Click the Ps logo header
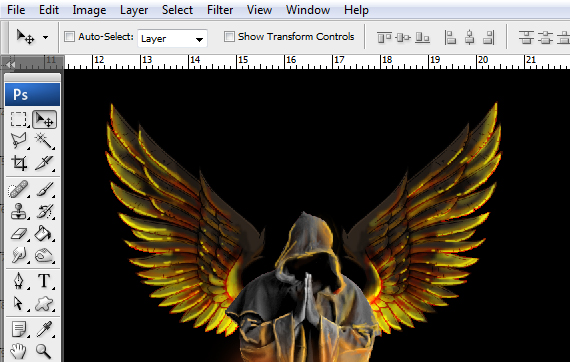This screenshot has height=362, width=570. 32,94
